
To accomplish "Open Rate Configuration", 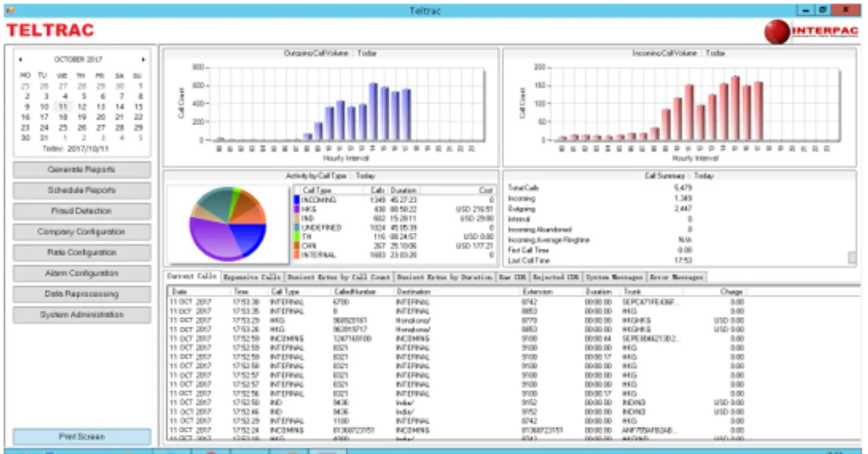I will pos(82,253).
